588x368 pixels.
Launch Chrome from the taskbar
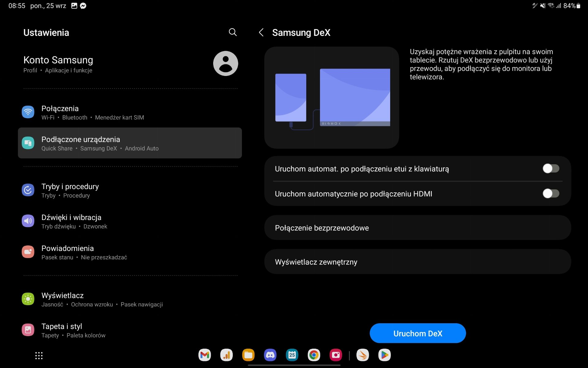pos(314,355)
